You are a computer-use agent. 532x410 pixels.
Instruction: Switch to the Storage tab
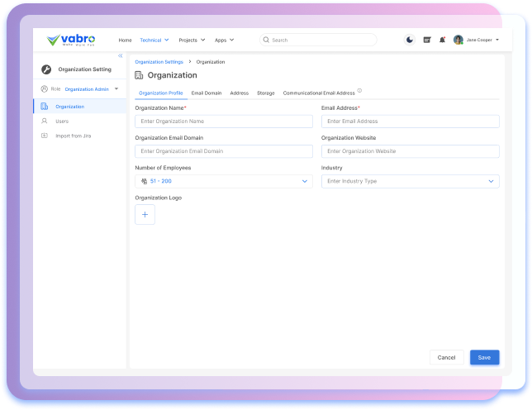pyautogui.click(x=265, y=93)
